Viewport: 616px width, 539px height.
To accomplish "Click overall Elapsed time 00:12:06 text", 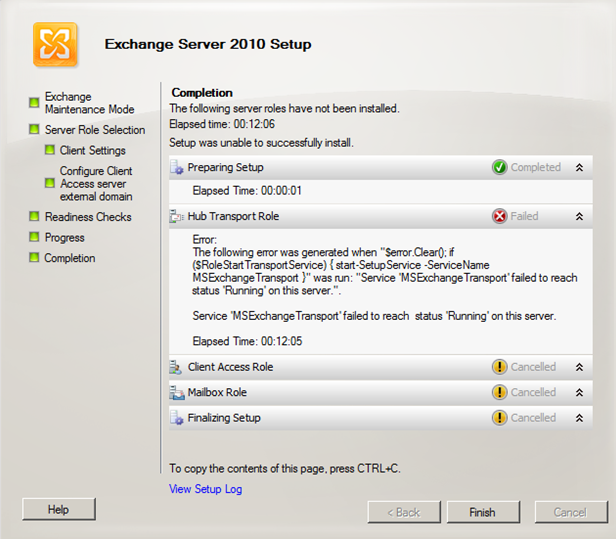I will coord(222,124).
